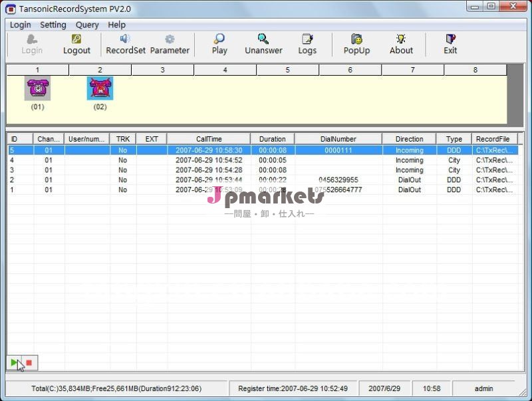Open the Setting menu
This screenshot has height=401, width=532.
pos(53,25)
